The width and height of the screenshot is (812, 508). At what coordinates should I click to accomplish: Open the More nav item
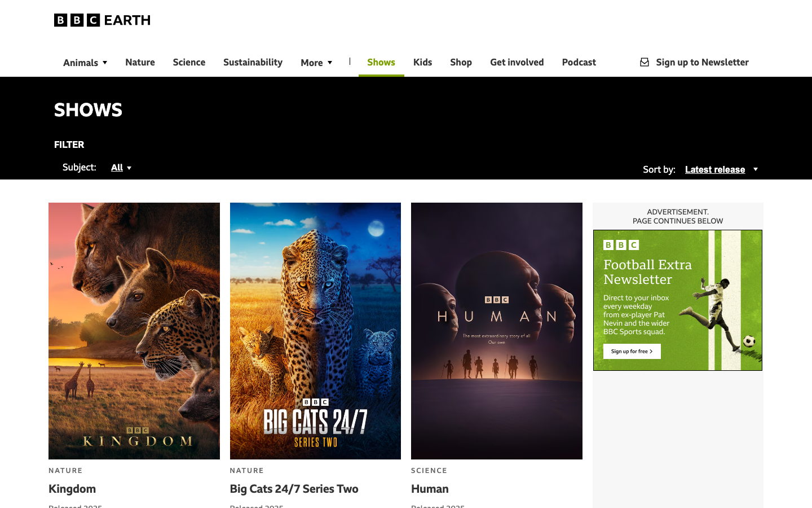312,63
